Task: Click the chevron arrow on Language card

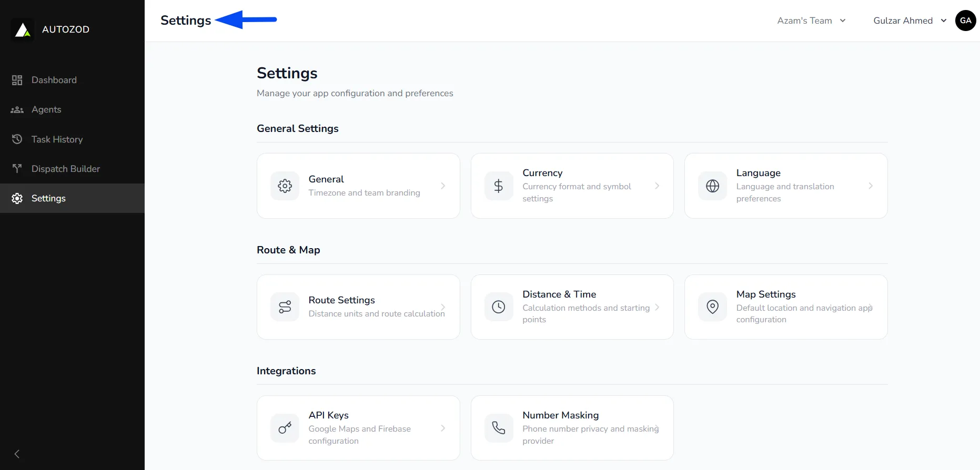Action: tap(871, 186)
